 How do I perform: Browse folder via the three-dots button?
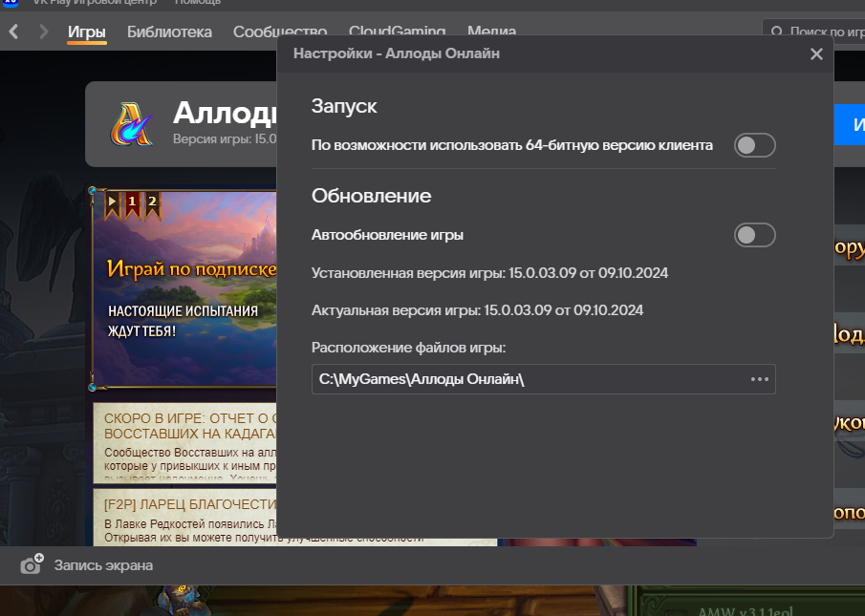pos(760,379)
